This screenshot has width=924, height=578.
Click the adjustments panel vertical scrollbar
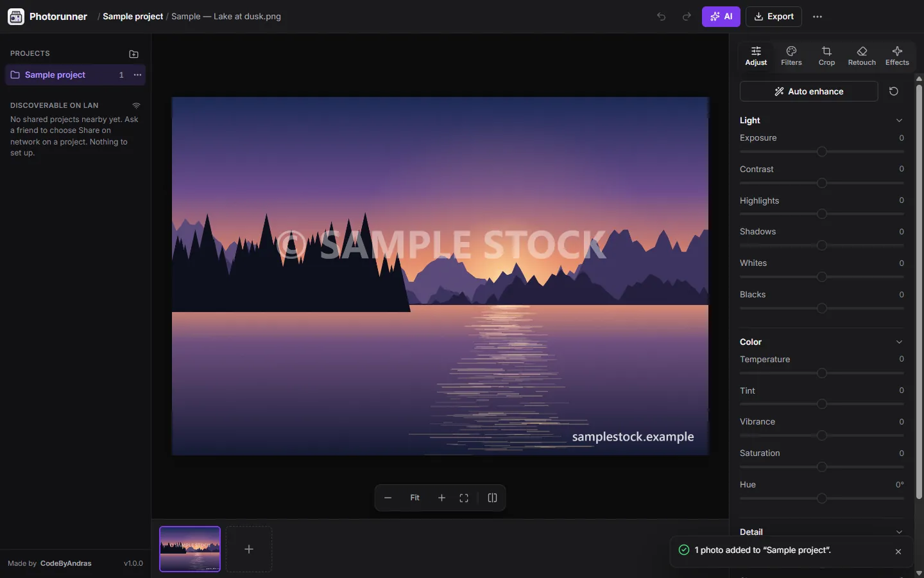pyautogui.click(x=919, y=292)
